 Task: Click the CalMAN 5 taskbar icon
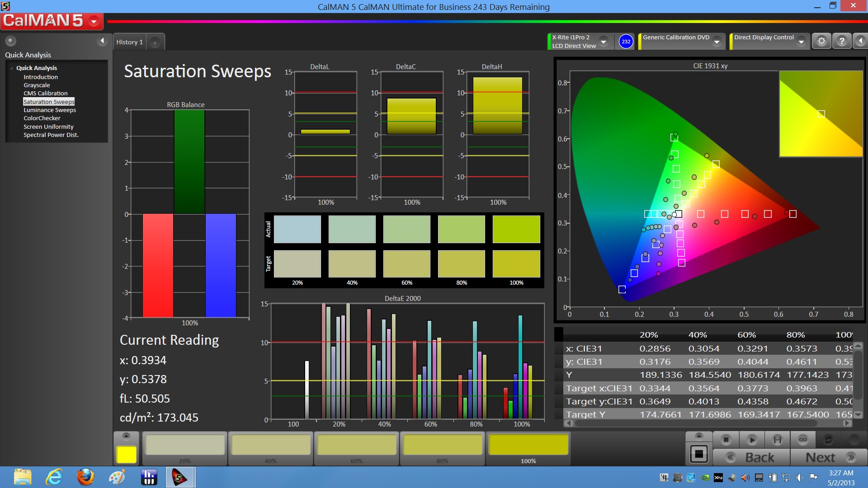click(180, 477)
